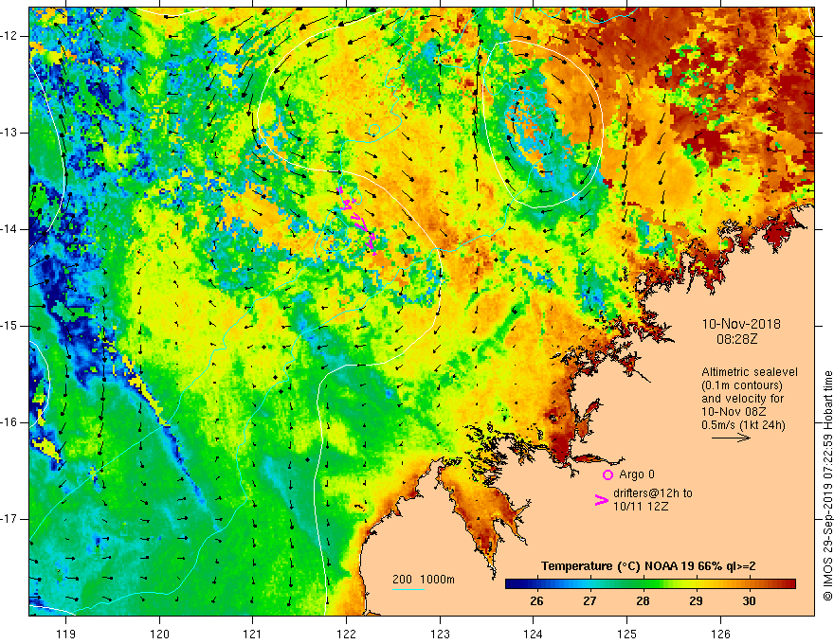
Task: Click the longitude axis label 119
Action: pos(66,634)
